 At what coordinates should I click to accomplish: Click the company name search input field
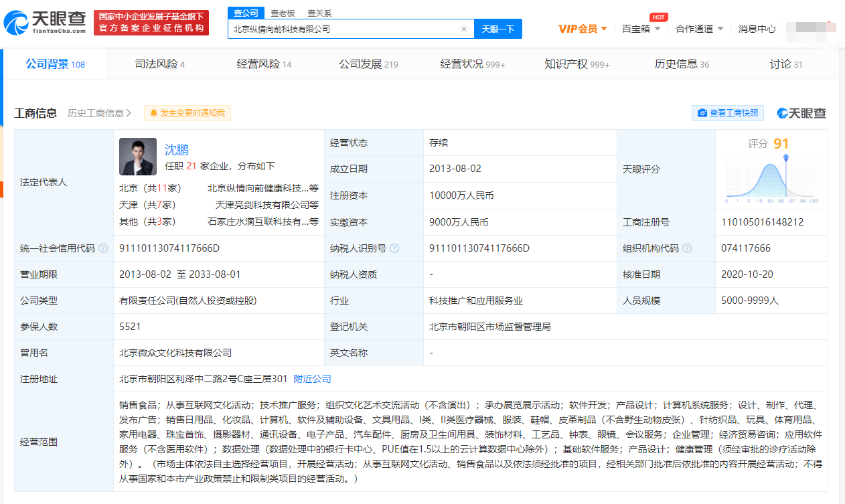pyautogui.click(x=345, y=29)
